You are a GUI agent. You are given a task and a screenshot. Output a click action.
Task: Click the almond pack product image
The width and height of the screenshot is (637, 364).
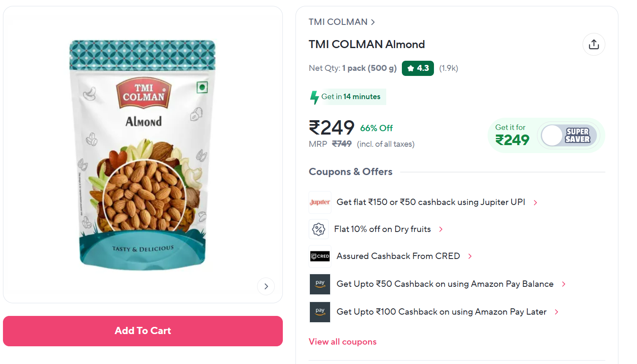coord(143,154)
